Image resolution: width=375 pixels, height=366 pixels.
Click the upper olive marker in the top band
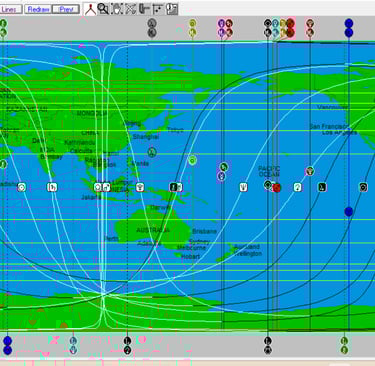(x=192, y=24)
